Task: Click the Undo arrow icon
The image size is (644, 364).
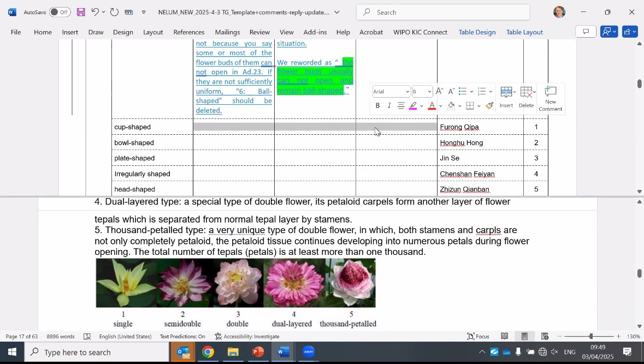Action: coord(95,12)
